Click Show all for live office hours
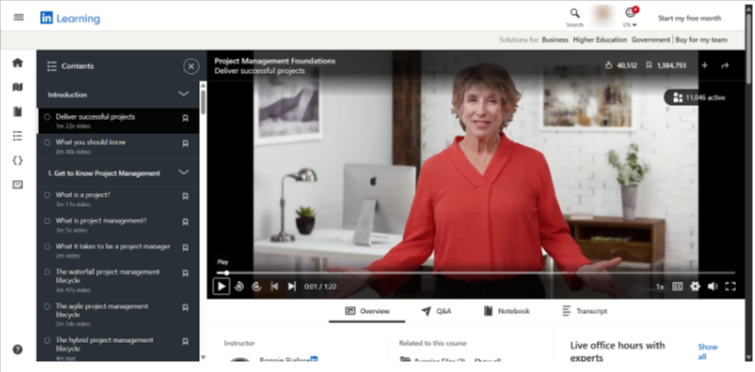Image resolution: width=755 pixels, height=372 pixels. click(x=707, y=352)
